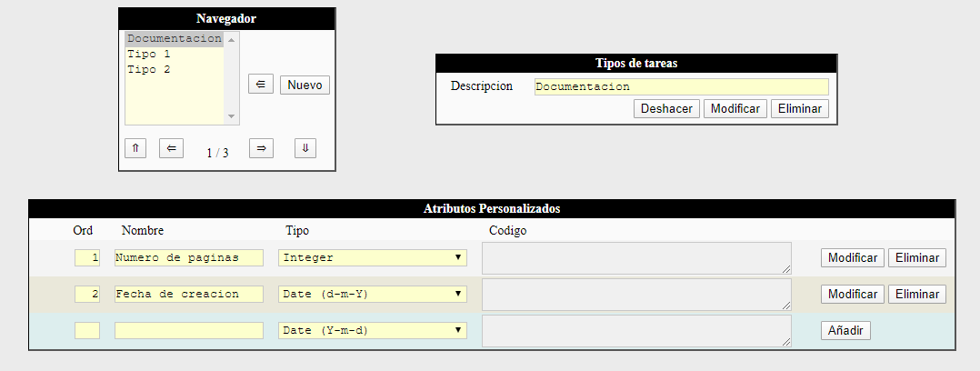
Task: Open the Date (Y-m-d) type dropdown
Action: (373, 330)
